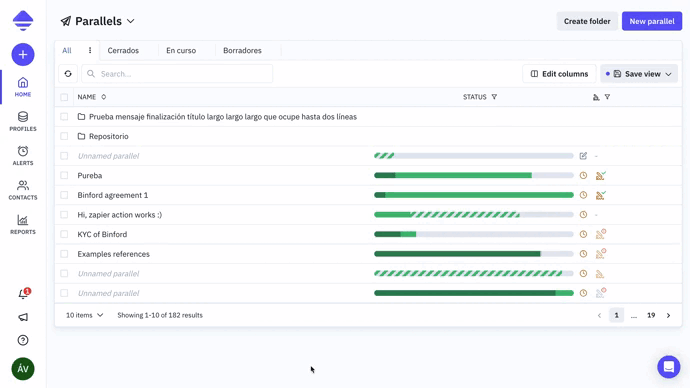
Task: Switch to the All tab
Action: point(67,51)
